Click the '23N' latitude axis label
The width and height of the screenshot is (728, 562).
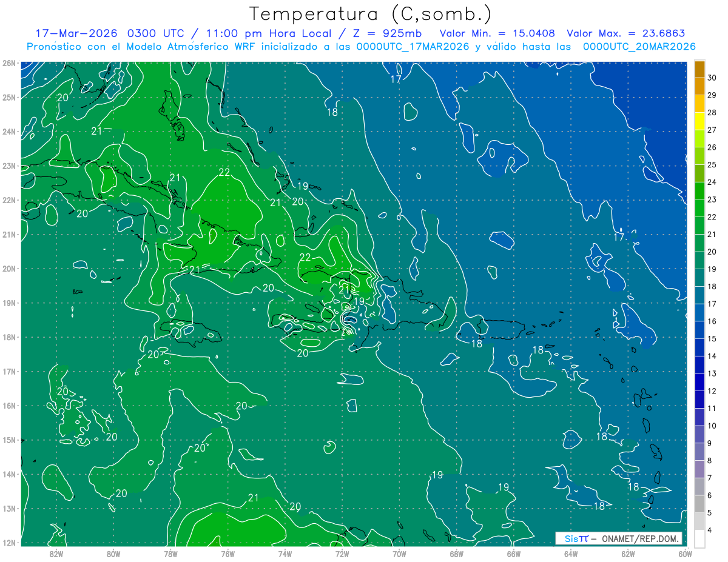coord(8,166)
